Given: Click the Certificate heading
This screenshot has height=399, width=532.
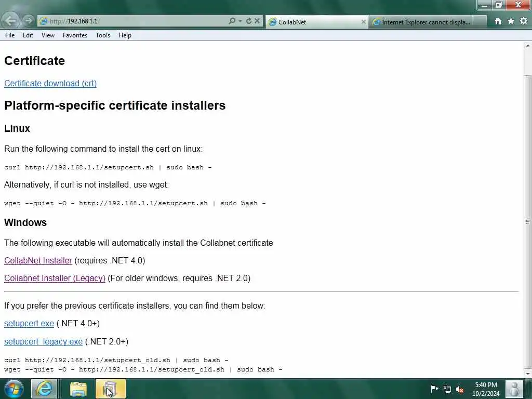Looking at the screenshot, I should click(35, 61).
